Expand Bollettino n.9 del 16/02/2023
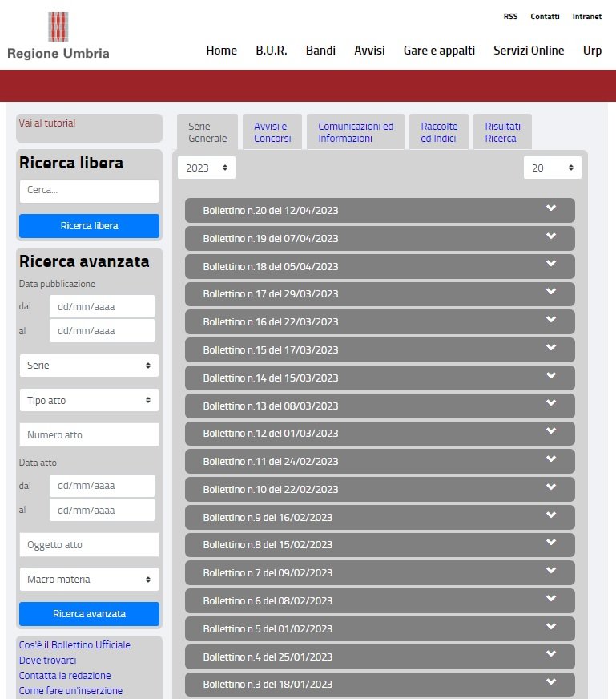The image size is (616, 699). click(x=380, y=518)
